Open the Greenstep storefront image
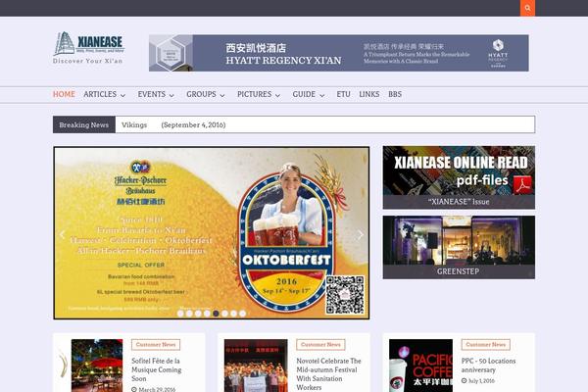 459,240
